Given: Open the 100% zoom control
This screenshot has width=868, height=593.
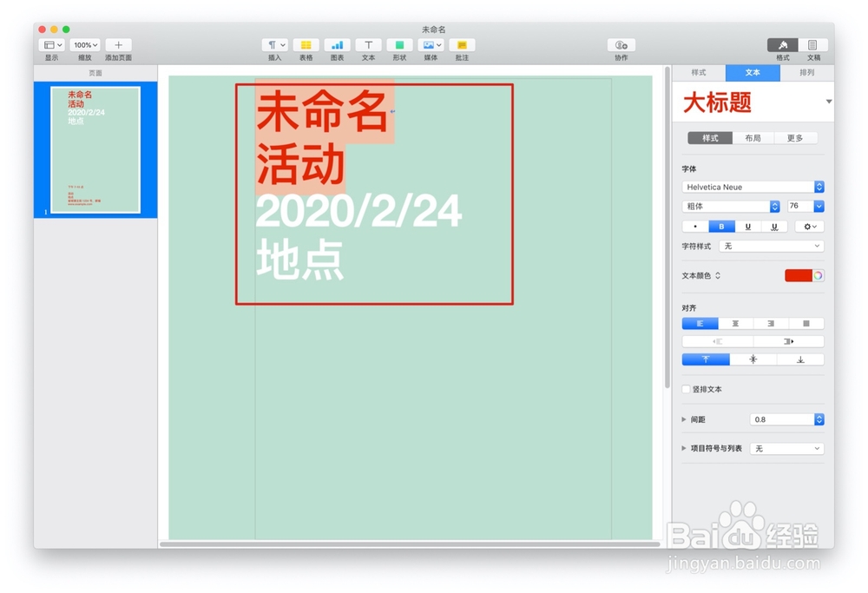Looking at the screenshot, I should click(84, 45).
